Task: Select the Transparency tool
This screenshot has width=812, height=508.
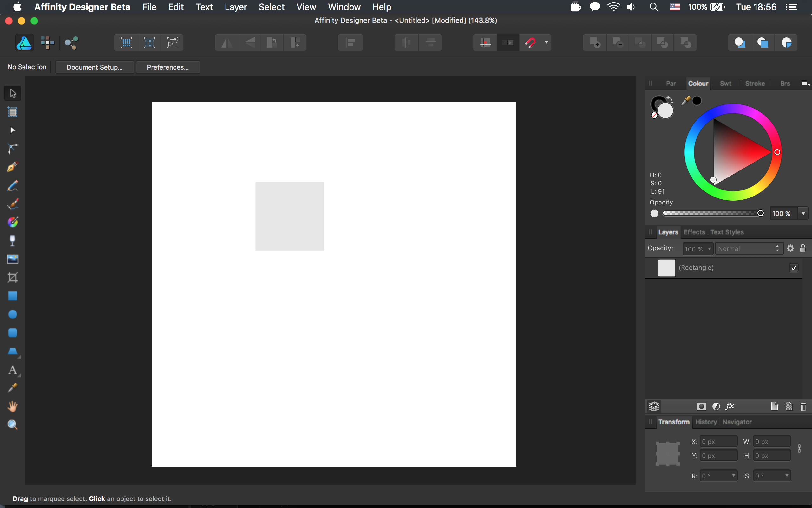Action: 13,241
